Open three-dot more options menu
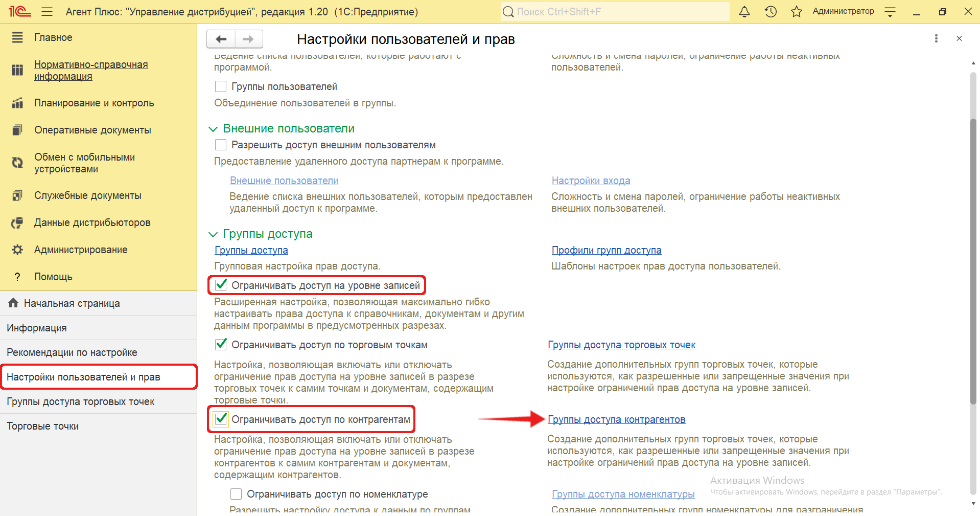This screenshot has height=516, width=980. pyautogui.click(x=936, y=38)
